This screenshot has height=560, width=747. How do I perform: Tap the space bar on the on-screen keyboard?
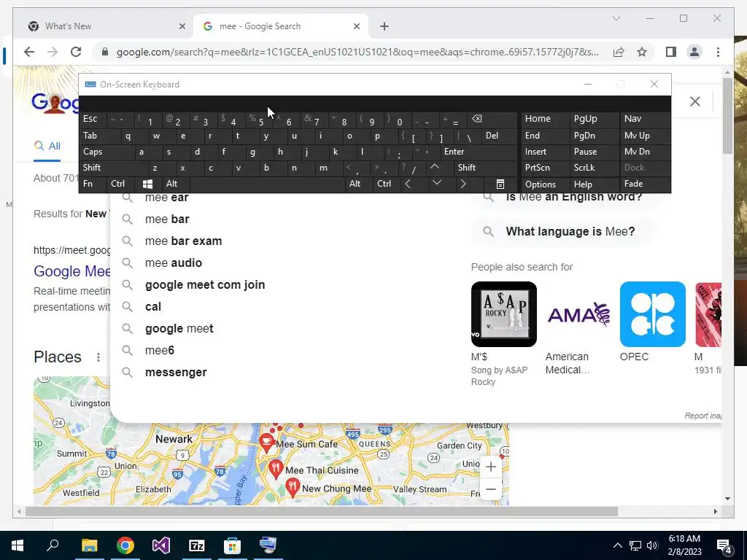[x=267, y=184]
